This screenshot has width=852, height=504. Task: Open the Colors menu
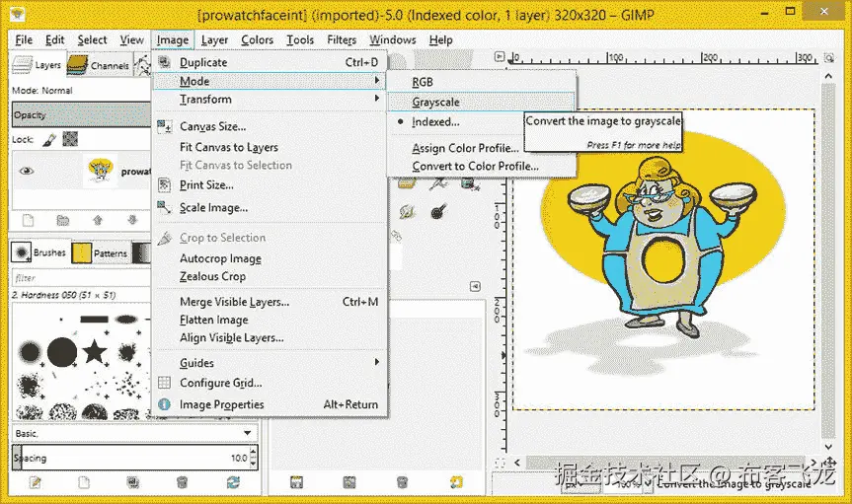257,39
